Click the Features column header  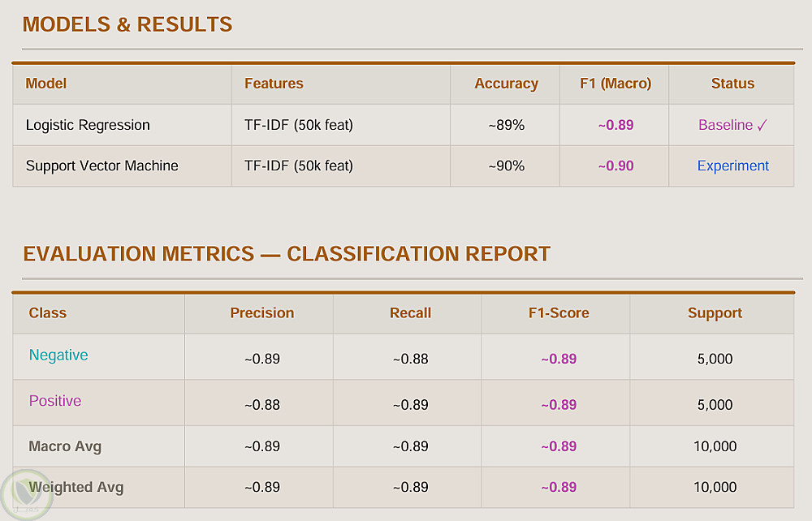coord(274,84)
